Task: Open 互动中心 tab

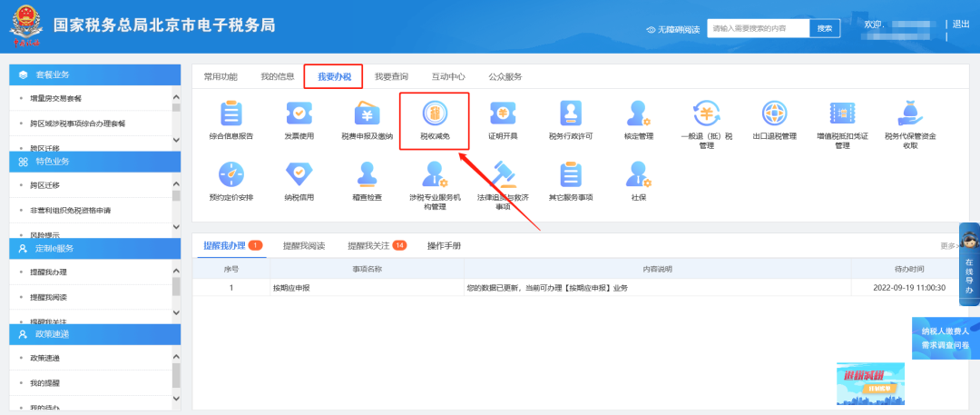Action: tap(448, 77)
